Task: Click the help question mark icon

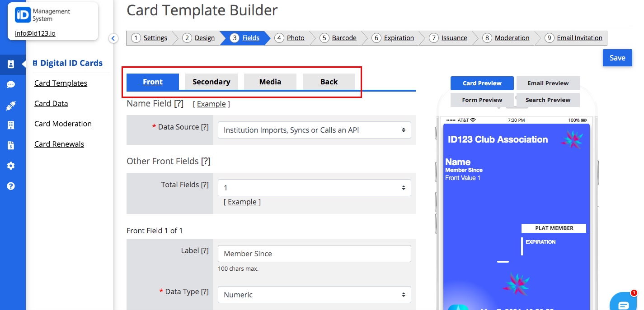Action: [x=13, y=185]
